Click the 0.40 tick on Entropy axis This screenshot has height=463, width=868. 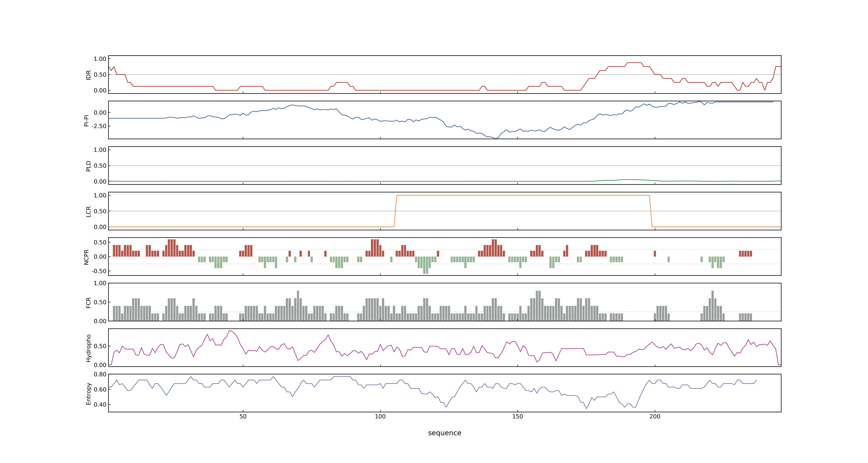(x=100, y=404)
